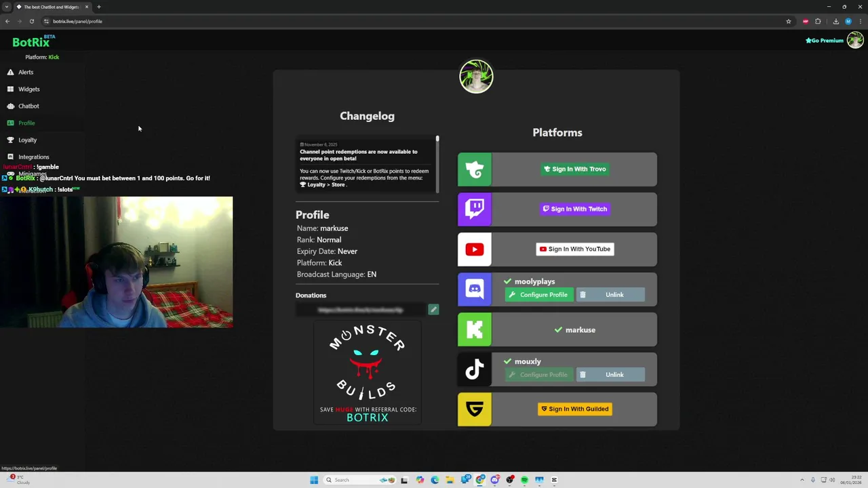868x488 pixels.
Task: Click the webcam overlay video
Action: click(117, 262)
